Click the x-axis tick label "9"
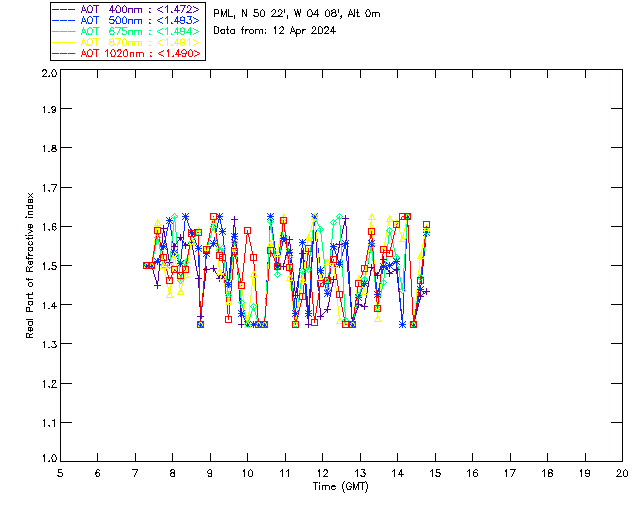The image size is (640, 512). click(x=210, y=473)
